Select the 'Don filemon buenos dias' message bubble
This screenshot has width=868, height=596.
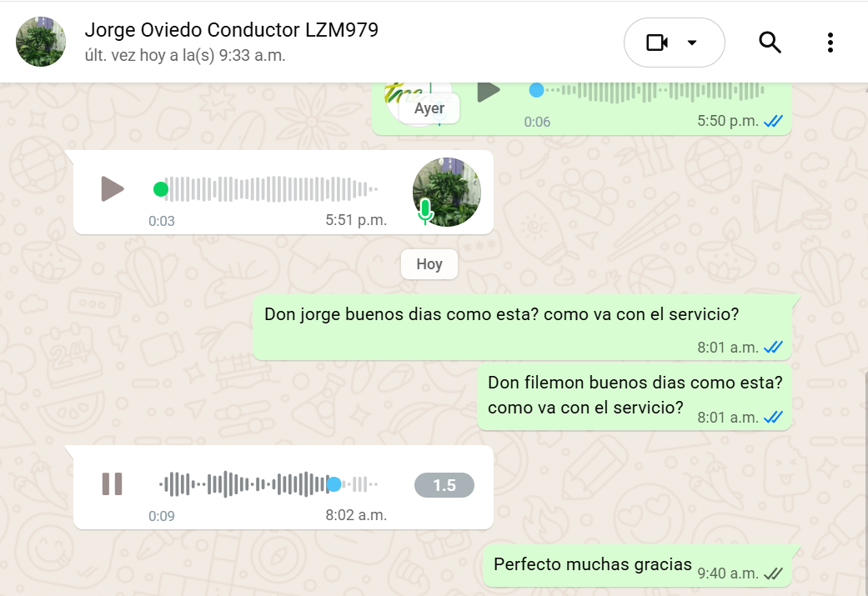click(635, 396)
